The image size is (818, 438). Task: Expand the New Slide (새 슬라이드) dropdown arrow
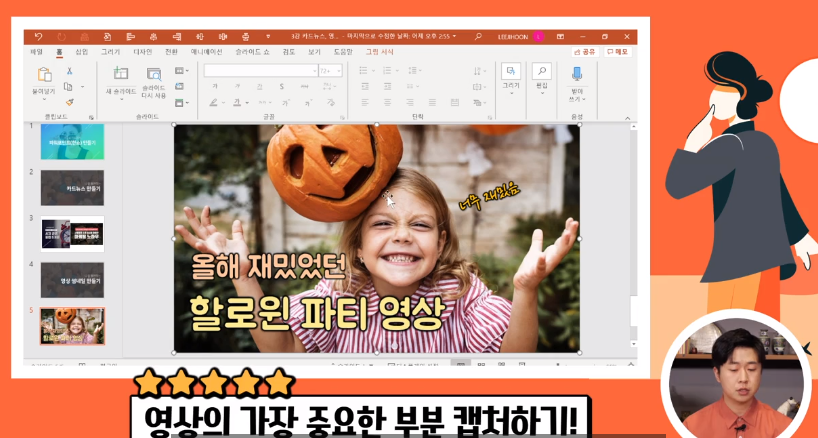click(121, 99)
